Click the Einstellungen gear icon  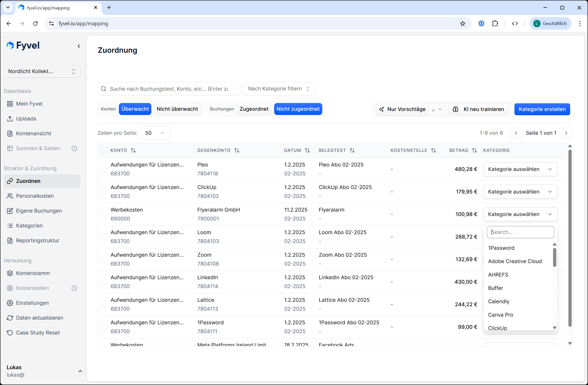10,303
